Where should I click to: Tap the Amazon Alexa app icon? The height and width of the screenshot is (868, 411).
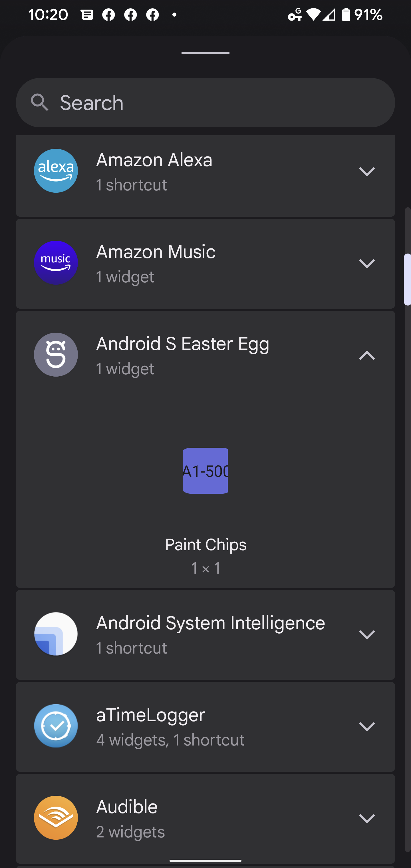coord(56,171)
